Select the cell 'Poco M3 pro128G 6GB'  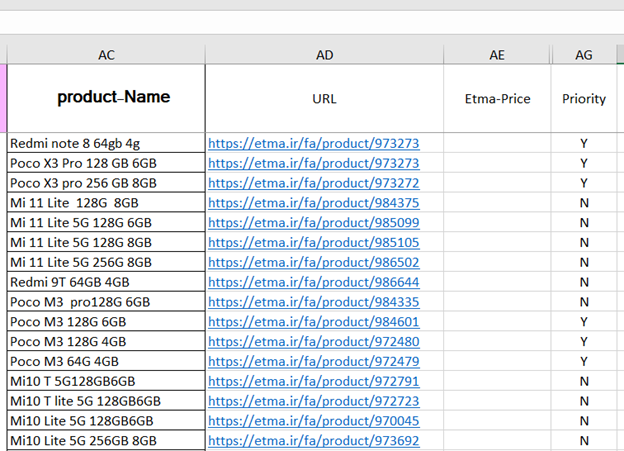coord(106,302)
